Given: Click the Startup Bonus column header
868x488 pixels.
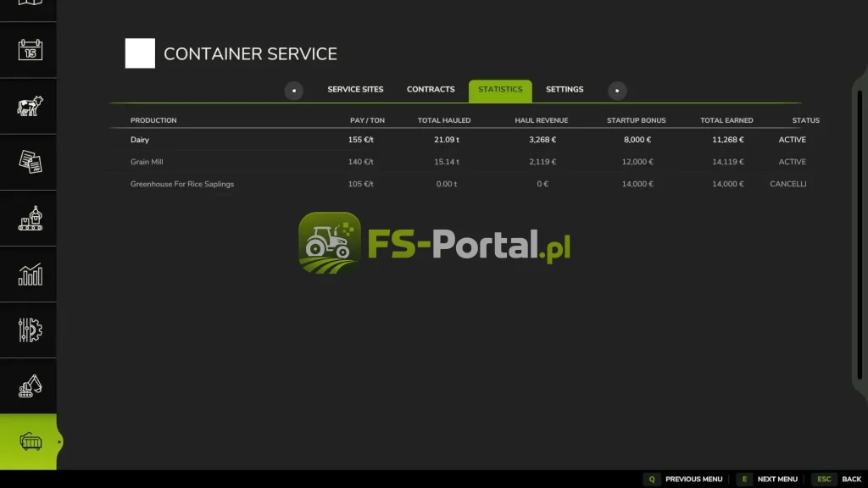Looking at the screenshot, I should (x=636, y=120).
